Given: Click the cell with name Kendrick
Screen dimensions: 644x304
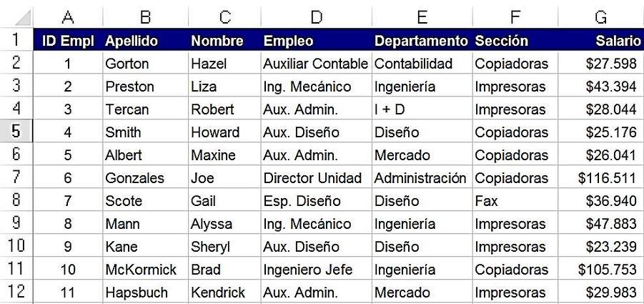Looking at the screenshot, I should (x=224, y=292).
